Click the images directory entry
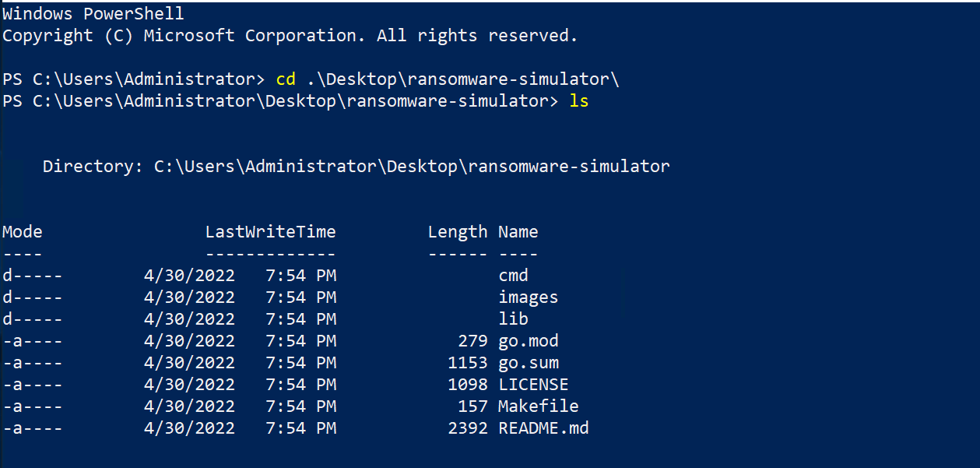This screenshot has height=468, width=980. [529, 297]
